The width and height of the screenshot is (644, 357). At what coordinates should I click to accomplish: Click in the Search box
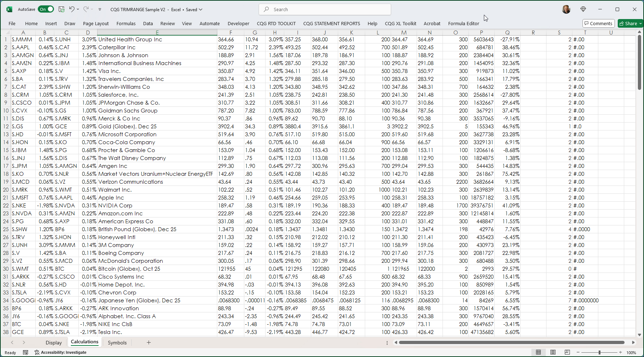pyautogui.click(x=325, y=9)
